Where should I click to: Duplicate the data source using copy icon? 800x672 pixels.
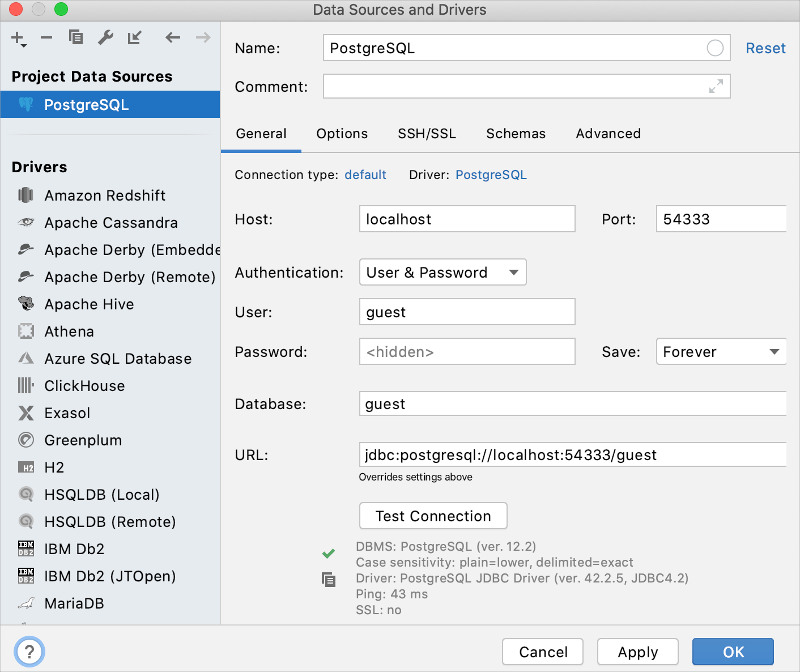76,38
